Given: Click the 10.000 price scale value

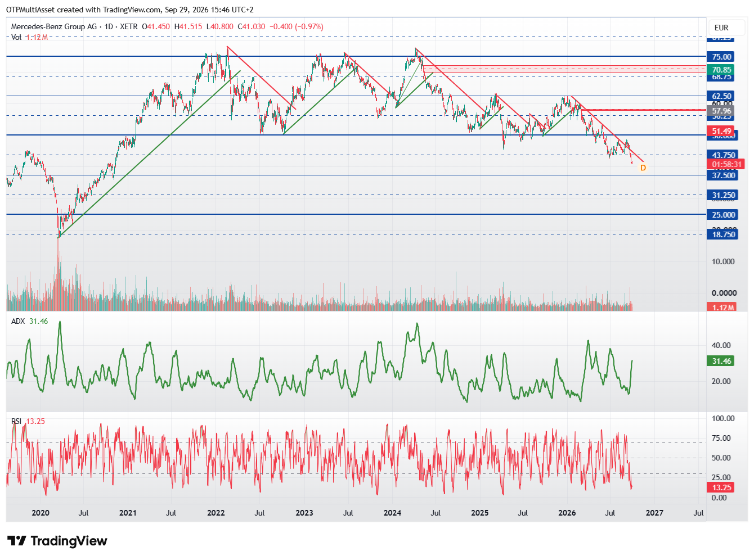Looking at the screenshot, I should [724, 261].
